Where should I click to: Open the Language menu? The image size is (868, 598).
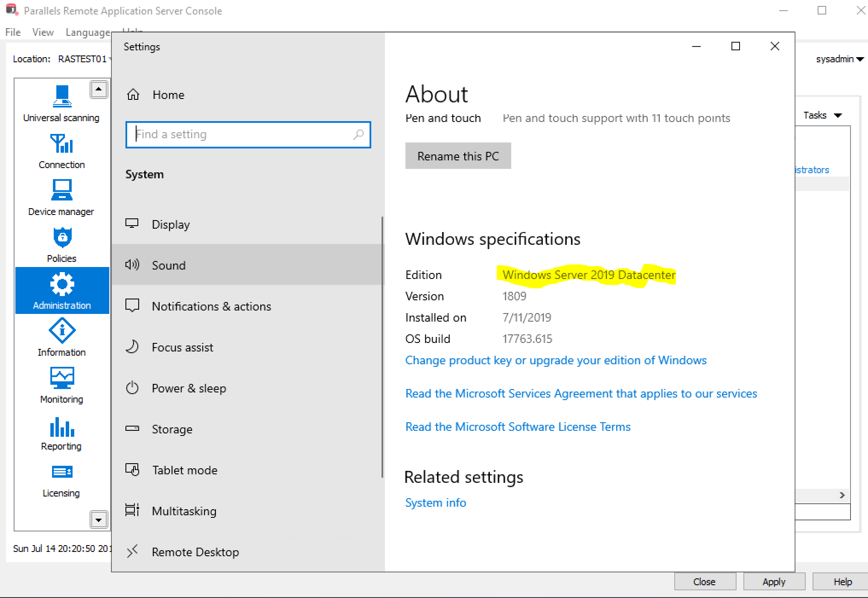pyautogui.click(x=88, y=32)
